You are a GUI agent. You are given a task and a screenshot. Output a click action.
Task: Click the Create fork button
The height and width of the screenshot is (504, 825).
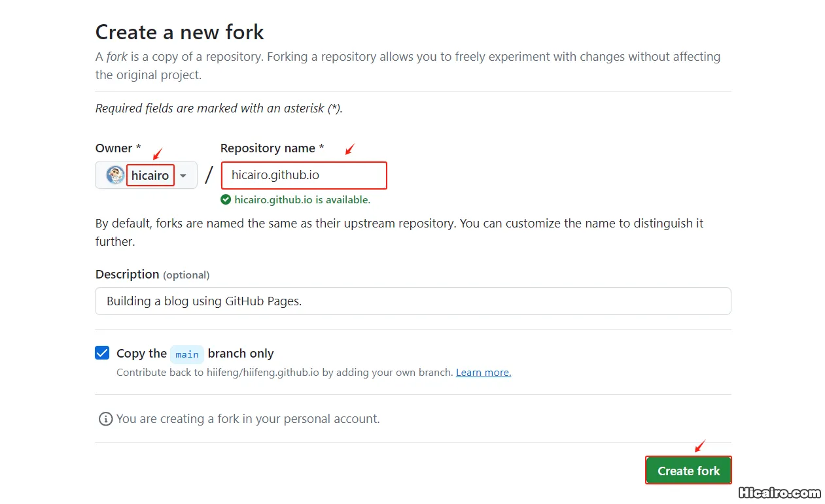(x=688, y=470)
